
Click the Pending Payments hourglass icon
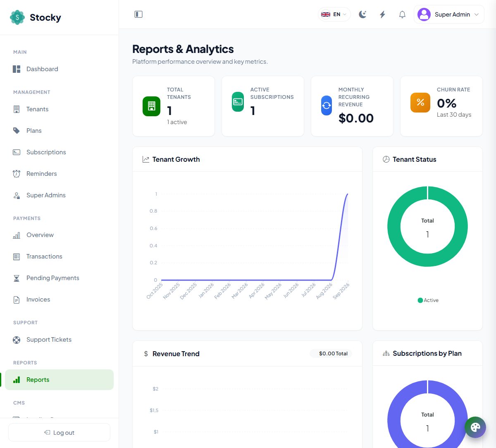pyautogui.click(x=17, y=278)
